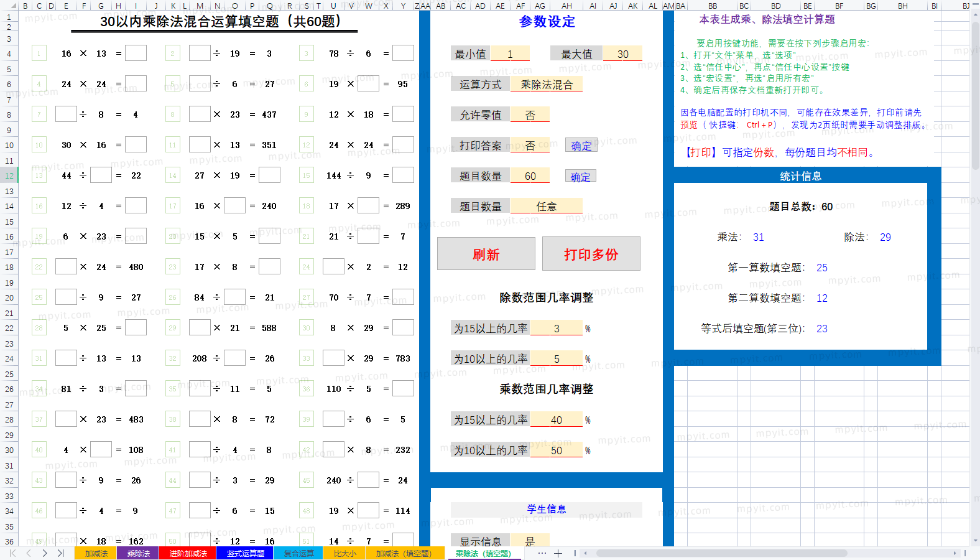Viewport: 980px width, 560px height.
Task: Show more sheets via ellipsis icon
Action: 542,553
